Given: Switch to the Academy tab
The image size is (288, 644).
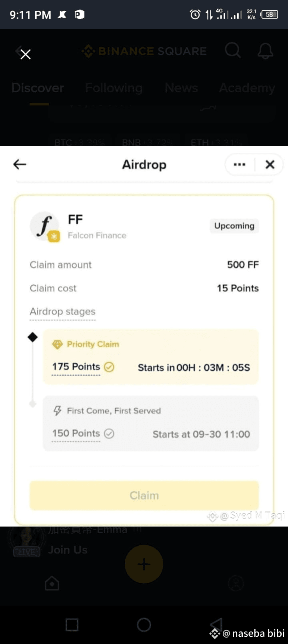Looking at the screenshot, I should tap(247, 88).
